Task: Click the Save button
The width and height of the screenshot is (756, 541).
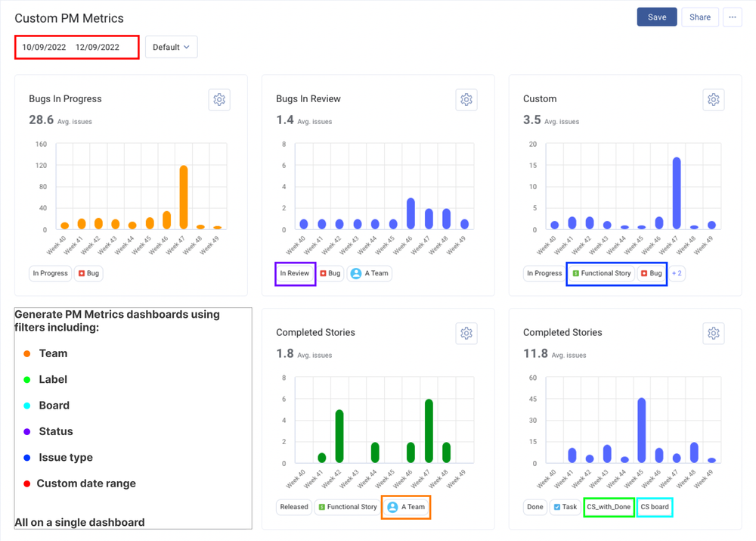Action: point(656,17)
